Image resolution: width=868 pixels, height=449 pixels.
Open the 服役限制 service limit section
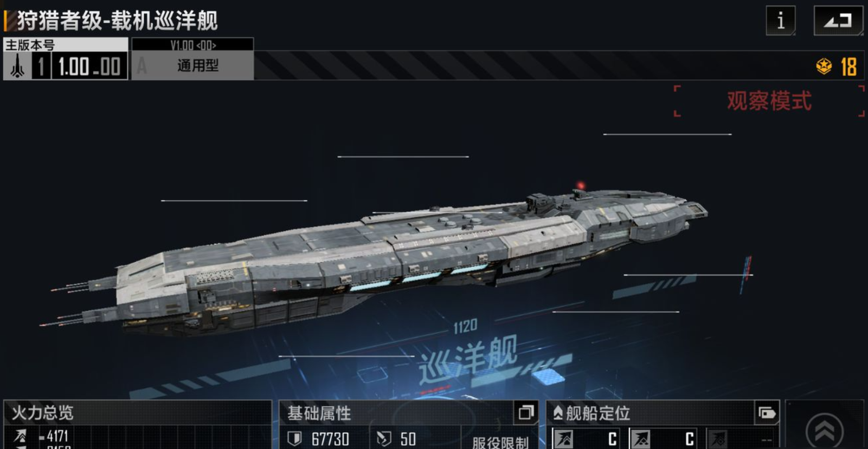tap(500, 443)
